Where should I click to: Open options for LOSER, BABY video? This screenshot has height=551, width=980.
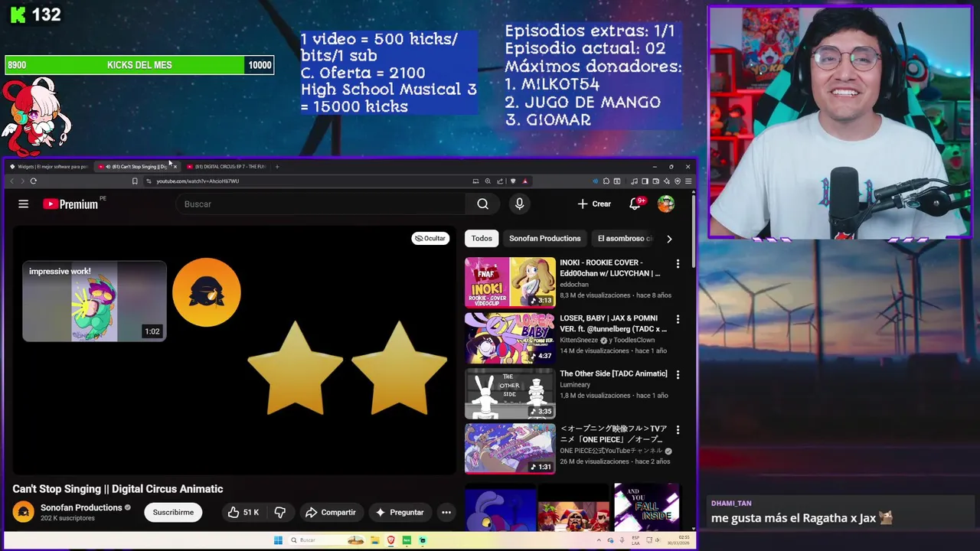(x=678, y=319)
